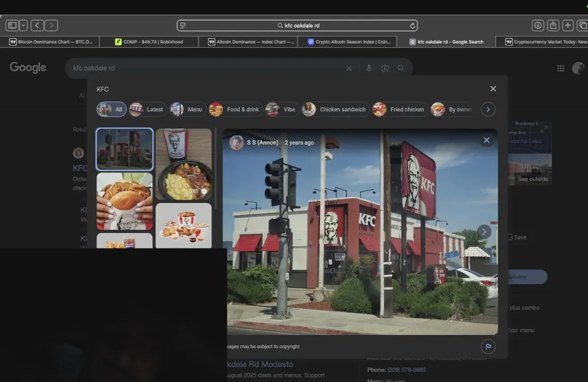Open the mac and cheese bowl video thumbnail
This screenshot has width=588, height=382.
(184, 164)
